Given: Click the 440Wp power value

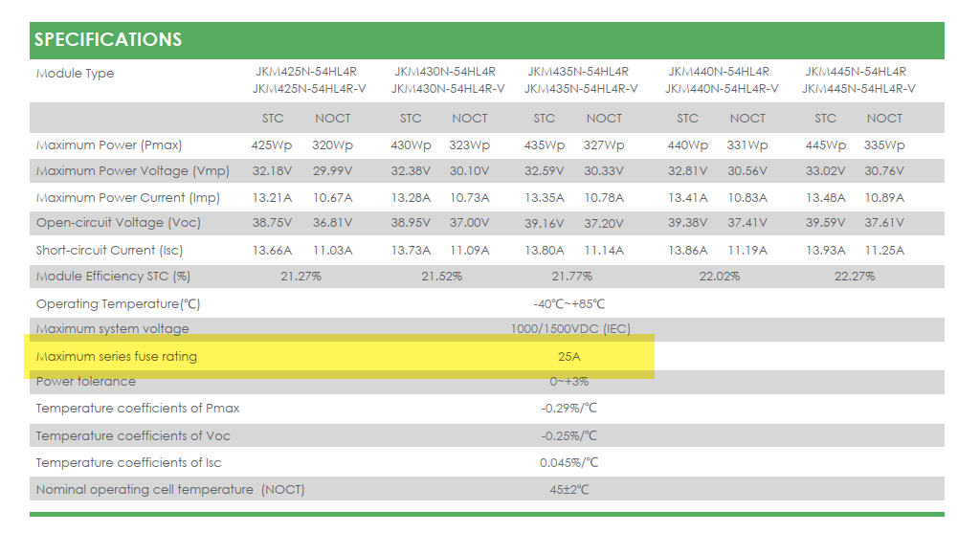Looking at the screenshot, I should pos(687,144).
